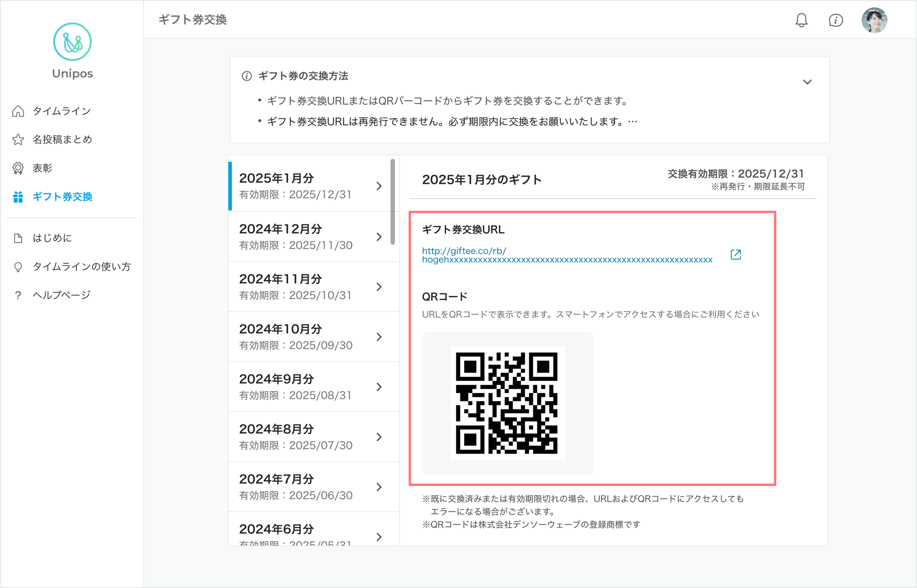Click 交換有効期限：2025/12/31 text
This screenshot has width=917, height=588.
(736, 174)
